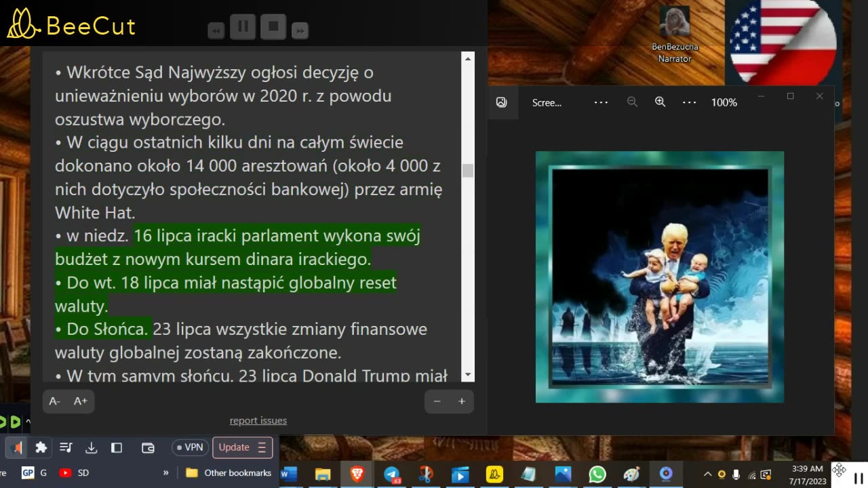Screen dimensions: 868x488
Task: Click the line 'Do wt. 18 lipca' text
Action: [226, 294]
